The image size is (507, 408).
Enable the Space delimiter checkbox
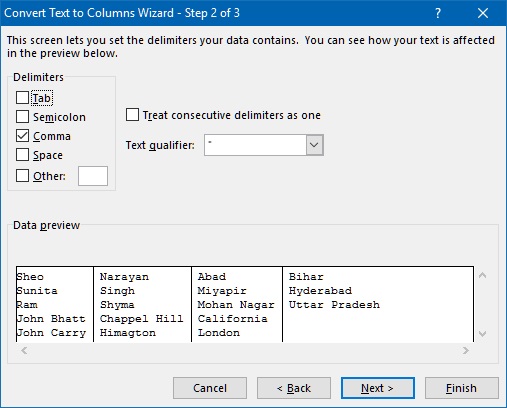coord(22,155)
